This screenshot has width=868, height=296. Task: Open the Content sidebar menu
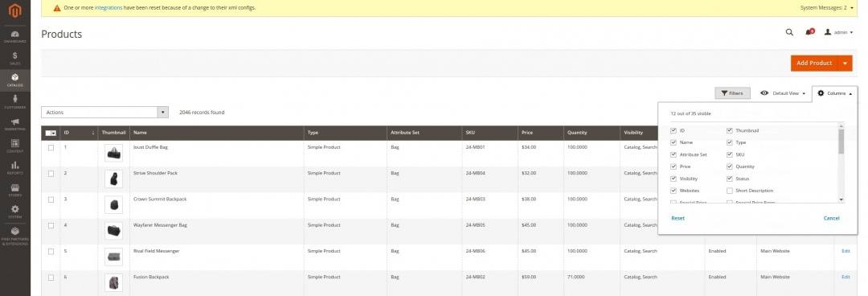15,146
